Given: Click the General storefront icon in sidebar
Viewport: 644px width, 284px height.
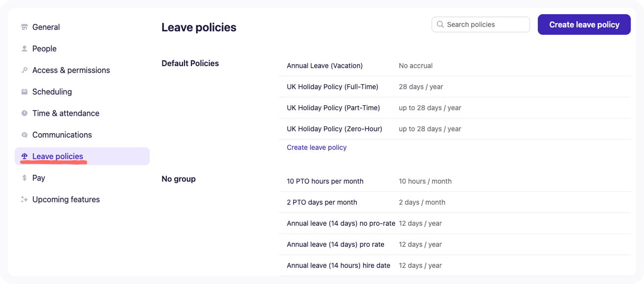Looking at the screenshot, I should pyautogui.click(x=24, y=27).
